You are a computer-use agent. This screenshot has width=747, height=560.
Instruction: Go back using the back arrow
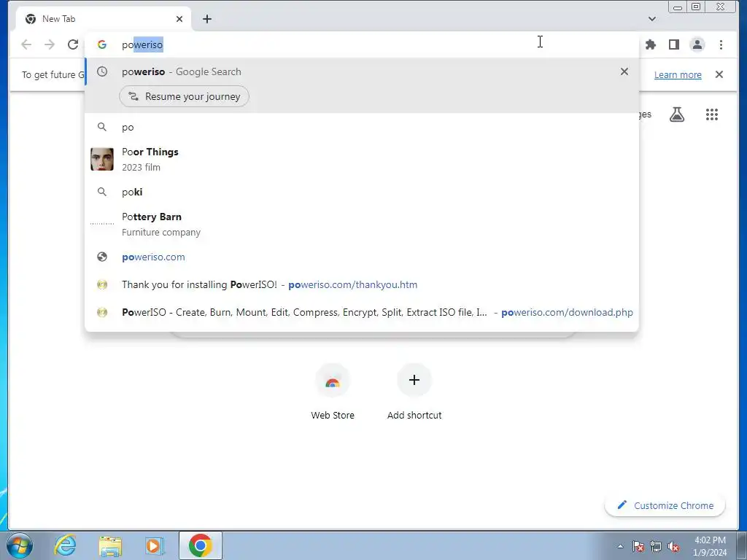(x=26, y=44)
